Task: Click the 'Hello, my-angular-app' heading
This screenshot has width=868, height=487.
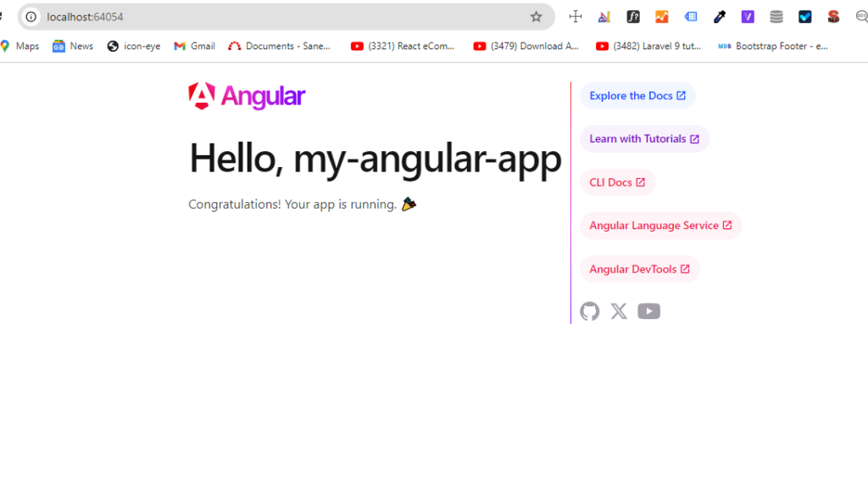Action: tap(376, 159)
